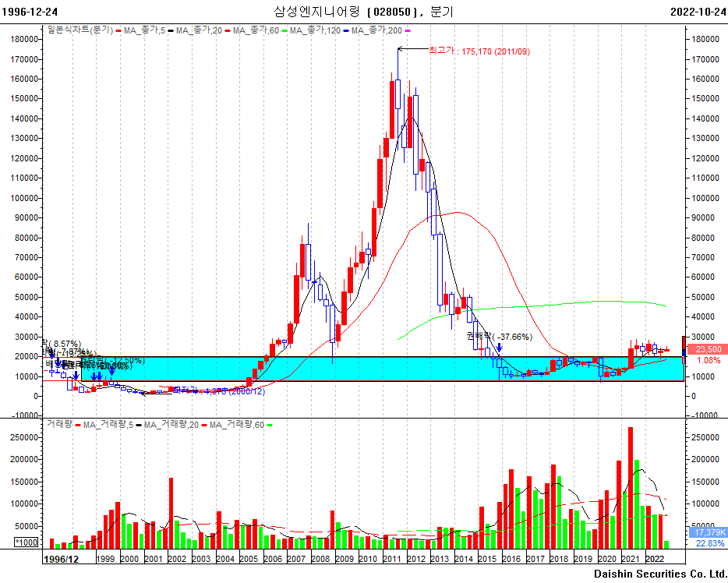The image size is (728, 583).
Task: Click the 2000 year marker on the time axis
Action: pos(129,559)
